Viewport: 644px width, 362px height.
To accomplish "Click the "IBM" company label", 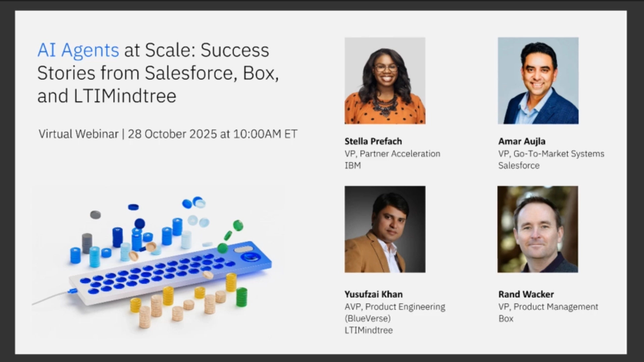I will point(353,166).
